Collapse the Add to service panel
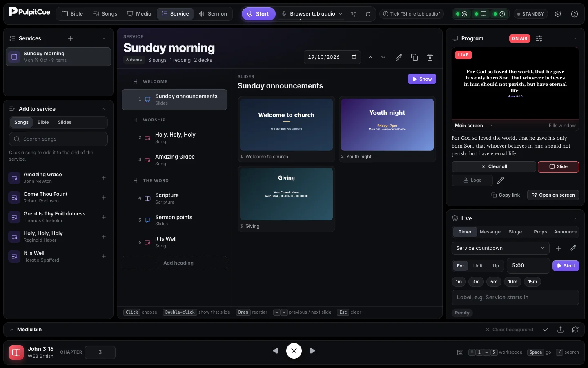The height and width of the screenshot is (368, 588). (x=104, y=109)
